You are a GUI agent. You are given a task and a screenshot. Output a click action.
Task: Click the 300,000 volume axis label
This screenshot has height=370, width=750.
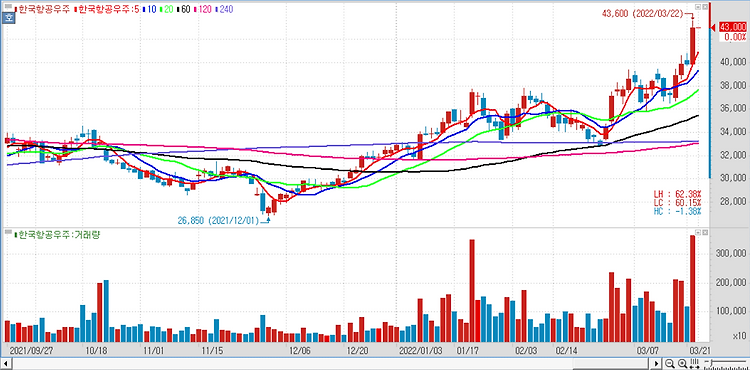[x=731, y=253]
